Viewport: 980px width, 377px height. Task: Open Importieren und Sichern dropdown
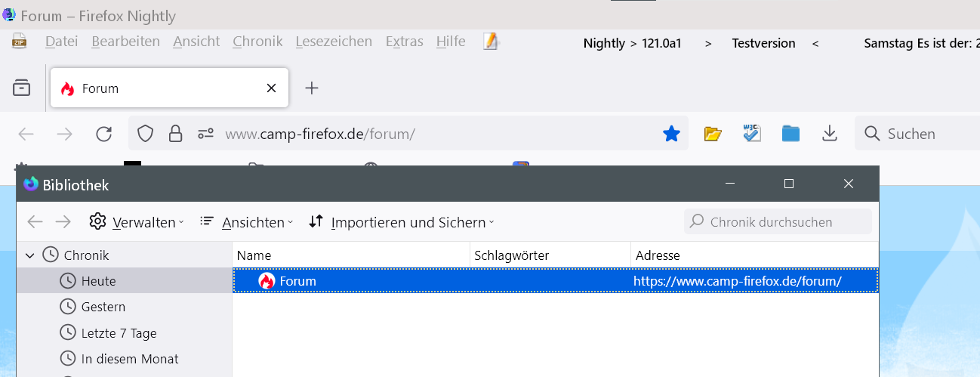click(x=402, y=222)
